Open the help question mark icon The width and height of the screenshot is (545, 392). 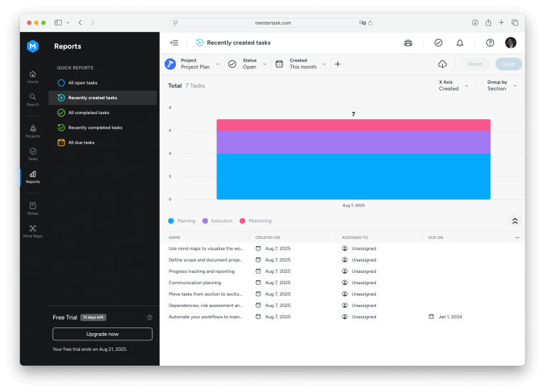(x=490, y=43)
